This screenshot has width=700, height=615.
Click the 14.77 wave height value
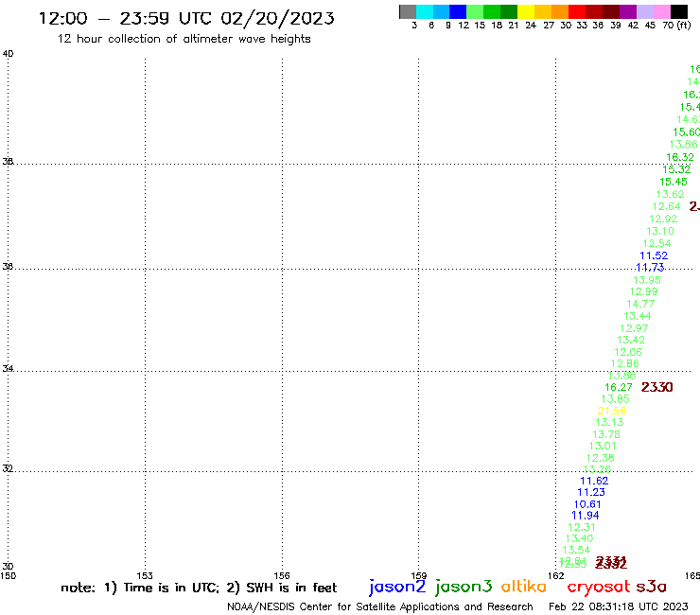pyautogui.click(x=640, y=304)
